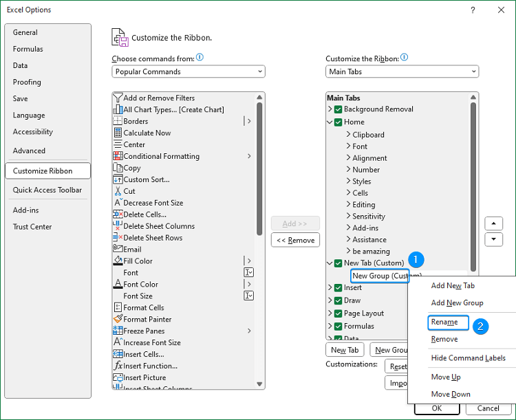The height and width of the screenshot is (420, 516).
Task: Click the Cut scissors icon
Action: (x=118, y=191)
